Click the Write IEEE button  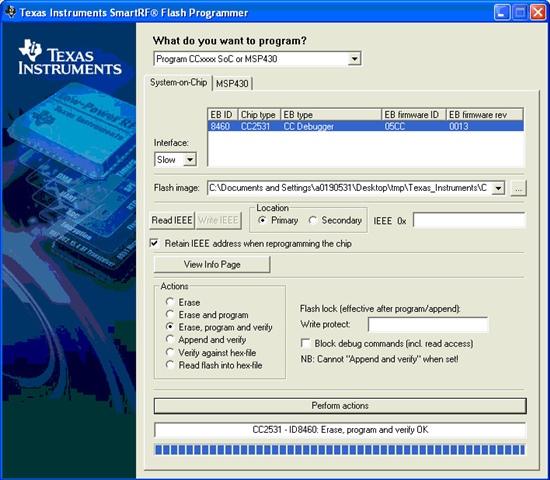click(218, 220)
